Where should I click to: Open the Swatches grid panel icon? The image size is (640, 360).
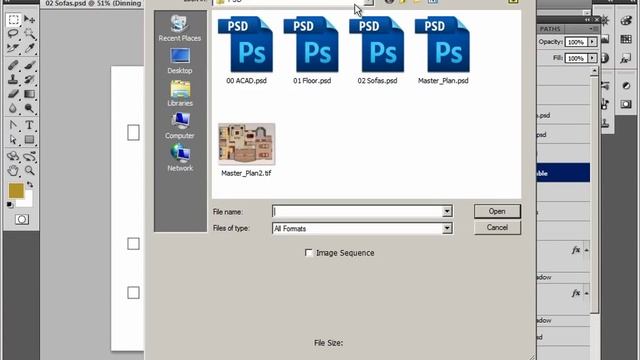(626, 39)
